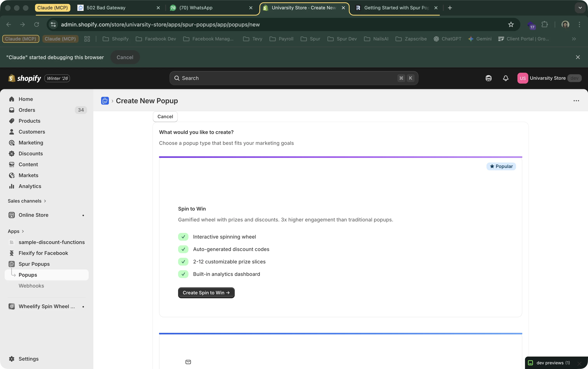
Task: Open sidebar Settings gear
Action: coord(12,359)
